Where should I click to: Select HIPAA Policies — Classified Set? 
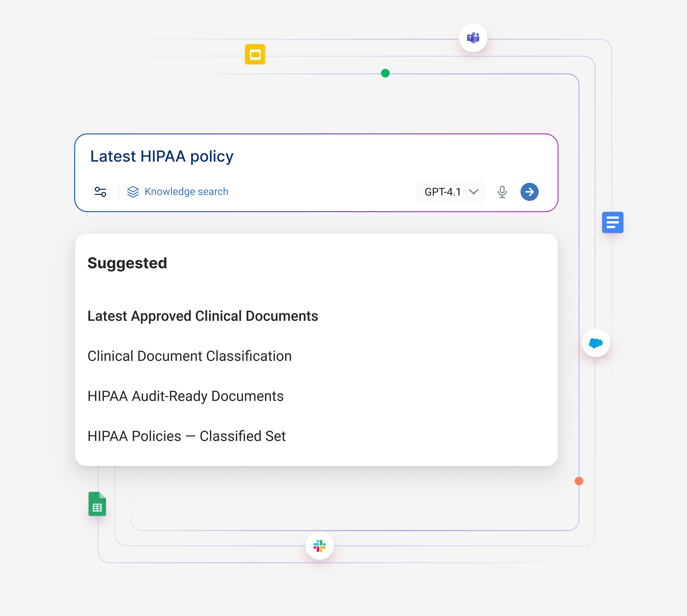(x=186, y=436)
